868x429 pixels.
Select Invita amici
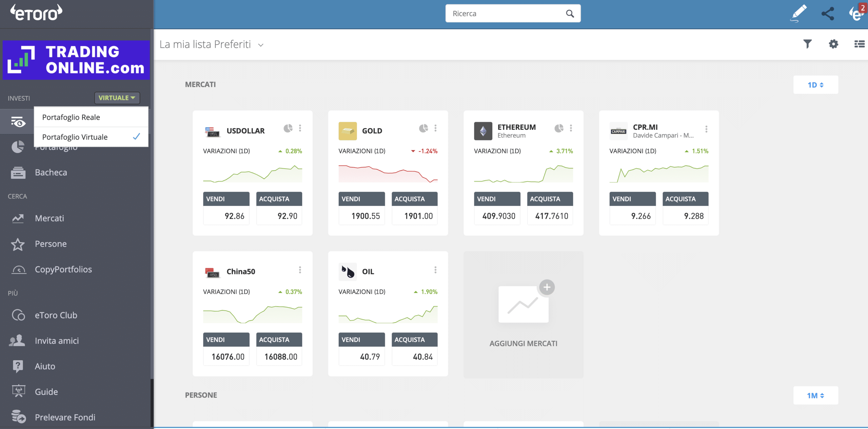point(57,341)
